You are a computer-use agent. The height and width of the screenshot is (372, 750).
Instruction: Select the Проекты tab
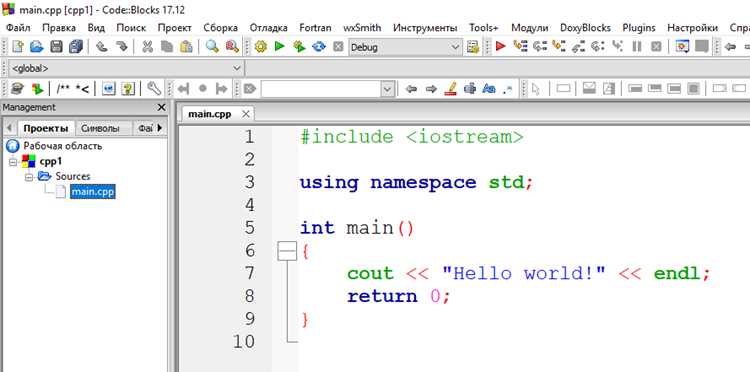[46, 128]
